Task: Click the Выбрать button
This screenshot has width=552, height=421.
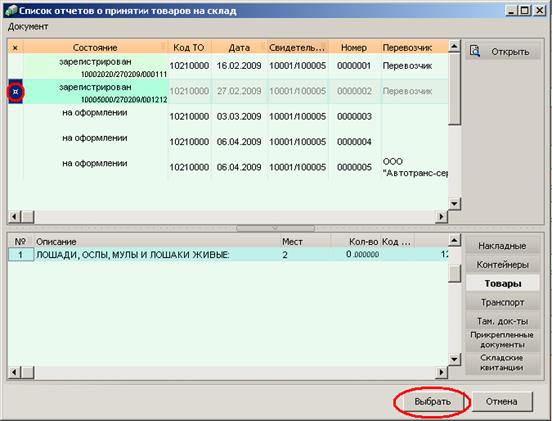Action: coord(432,401)
